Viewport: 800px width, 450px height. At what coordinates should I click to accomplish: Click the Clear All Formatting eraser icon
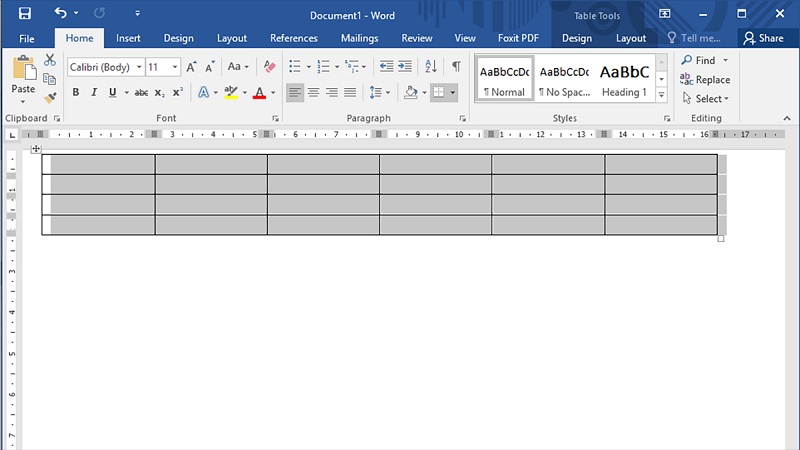pyautogui.click(x=269, y=66)
